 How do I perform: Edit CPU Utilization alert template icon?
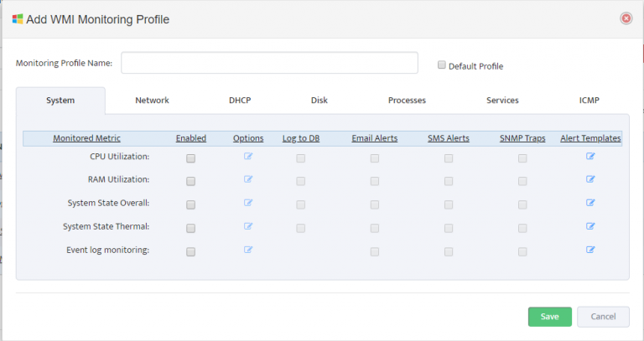[x=590, y=156]
